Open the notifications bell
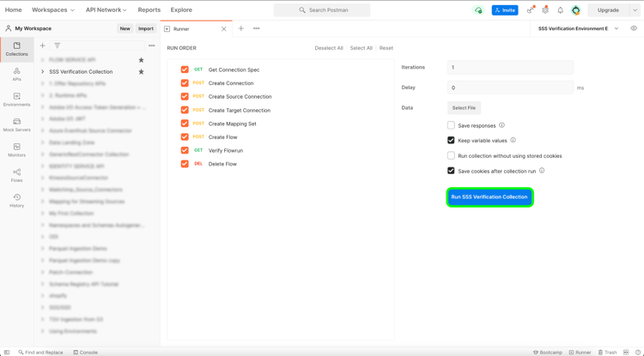This screenshot has width=644, height=356. click(x=560, y=10)
